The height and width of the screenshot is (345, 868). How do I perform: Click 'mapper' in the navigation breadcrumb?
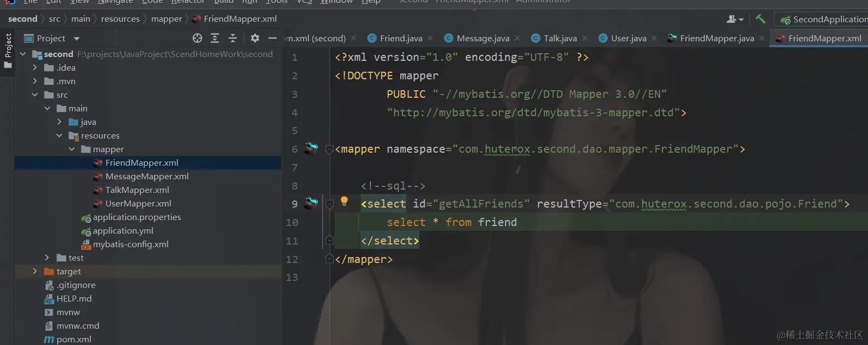click(x=166, y=18)
